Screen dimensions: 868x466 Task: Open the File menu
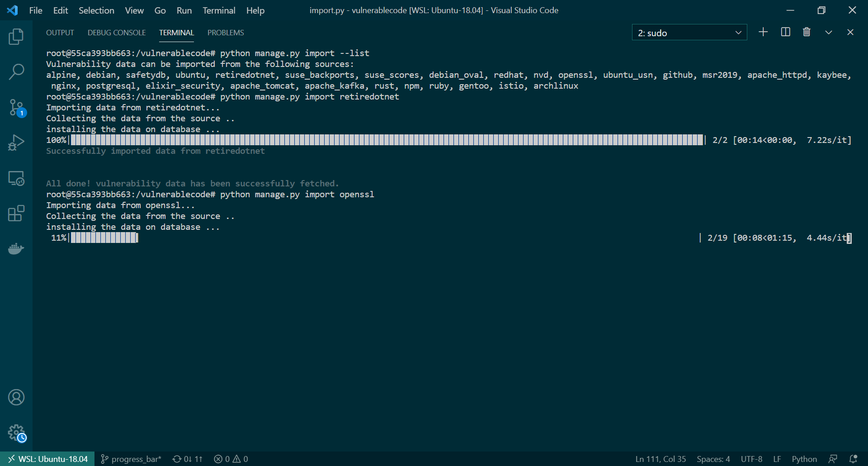tap(36, 10)
